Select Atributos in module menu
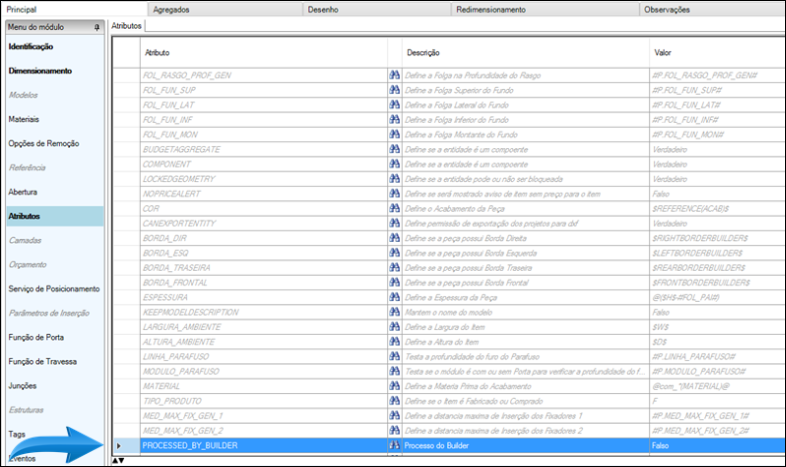786x467 pixels. (55, 216)
